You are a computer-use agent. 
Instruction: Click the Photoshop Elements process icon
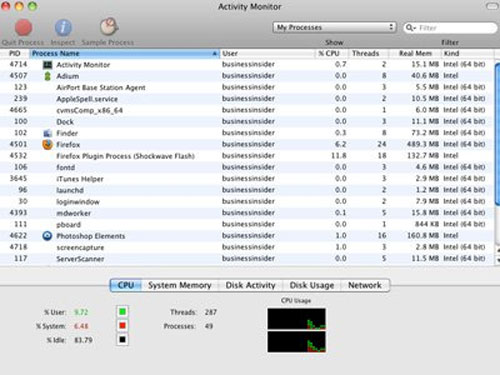(x=47, y=236)
